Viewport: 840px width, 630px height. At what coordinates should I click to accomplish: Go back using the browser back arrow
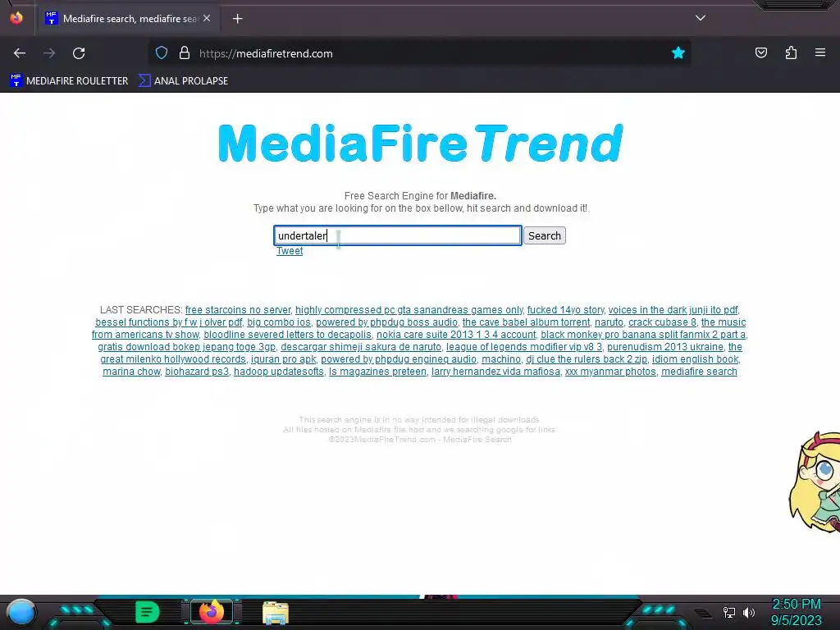(20, 53)
